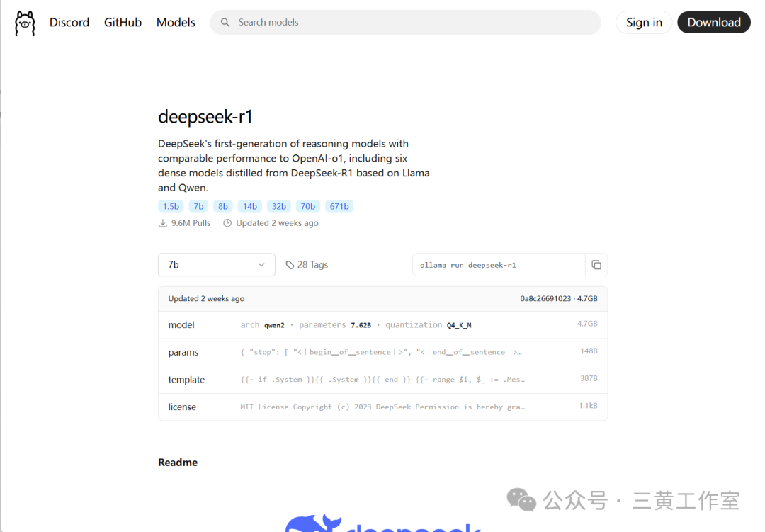Select the 1.5b size tag
This screenshot has height=532, width=765.
(171, 206)
